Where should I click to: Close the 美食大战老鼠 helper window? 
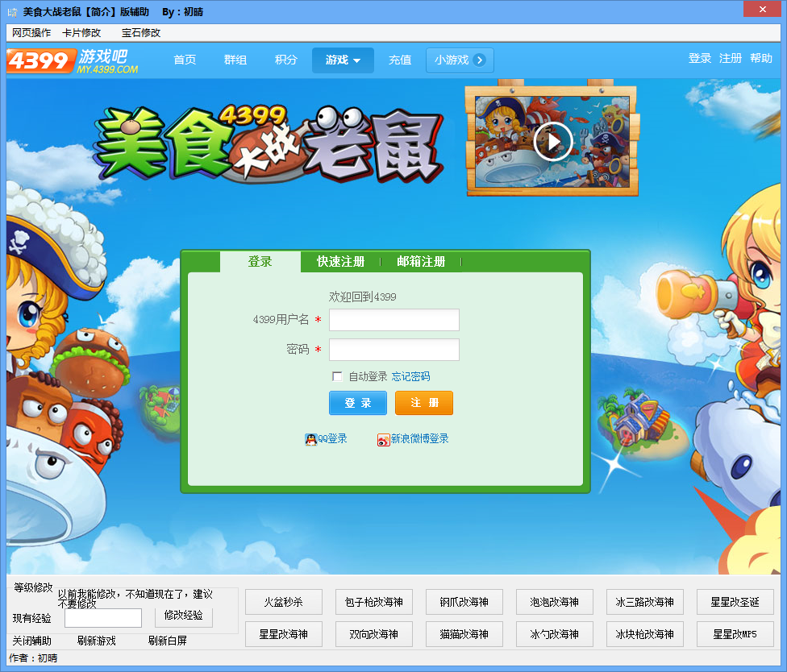click(763, 9)
